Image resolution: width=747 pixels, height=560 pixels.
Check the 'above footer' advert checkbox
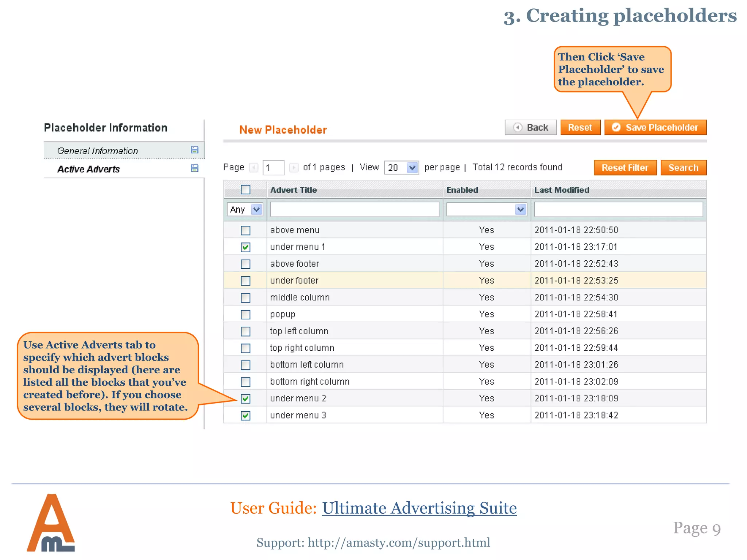(245, 264)
